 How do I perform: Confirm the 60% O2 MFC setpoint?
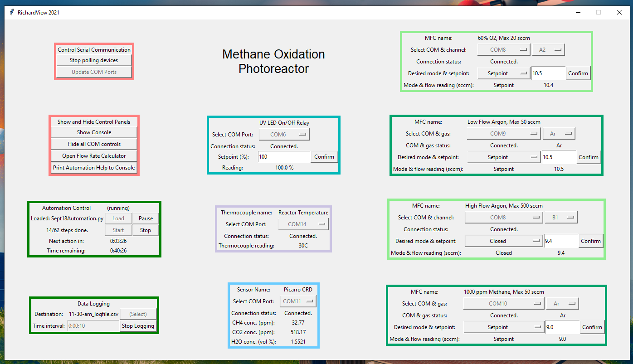pyautogui.click(x=578, y=73)
